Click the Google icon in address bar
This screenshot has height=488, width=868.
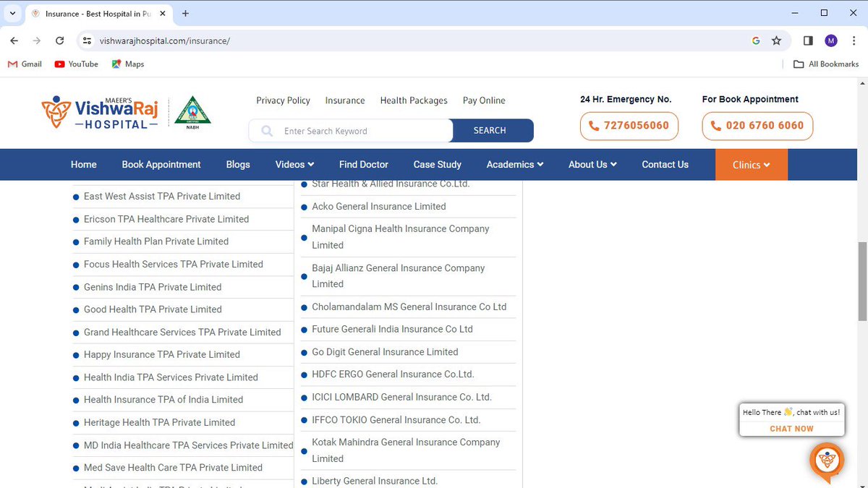click(x=756, y=40)
